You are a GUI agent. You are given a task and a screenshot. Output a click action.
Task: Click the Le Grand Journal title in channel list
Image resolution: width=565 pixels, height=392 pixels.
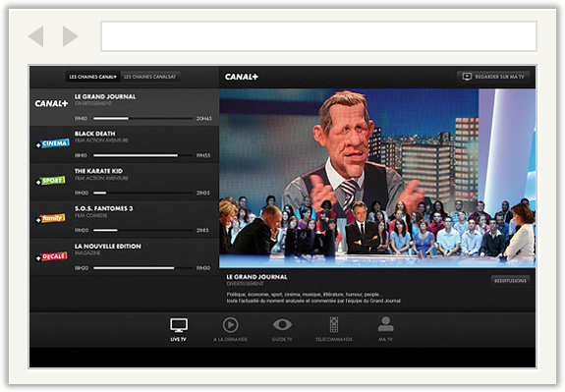click(105, 96)
